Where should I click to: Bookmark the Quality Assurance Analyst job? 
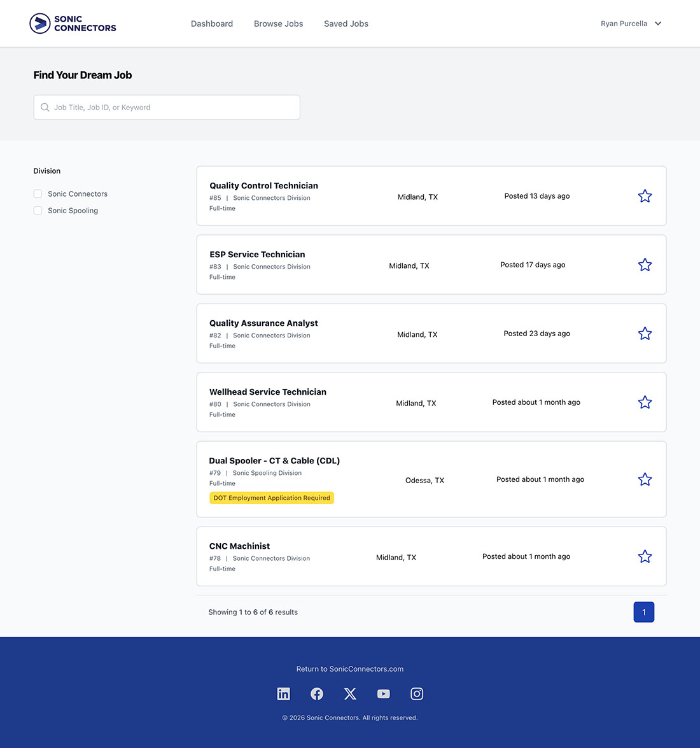pyautogui.click(x=645, y=334)
